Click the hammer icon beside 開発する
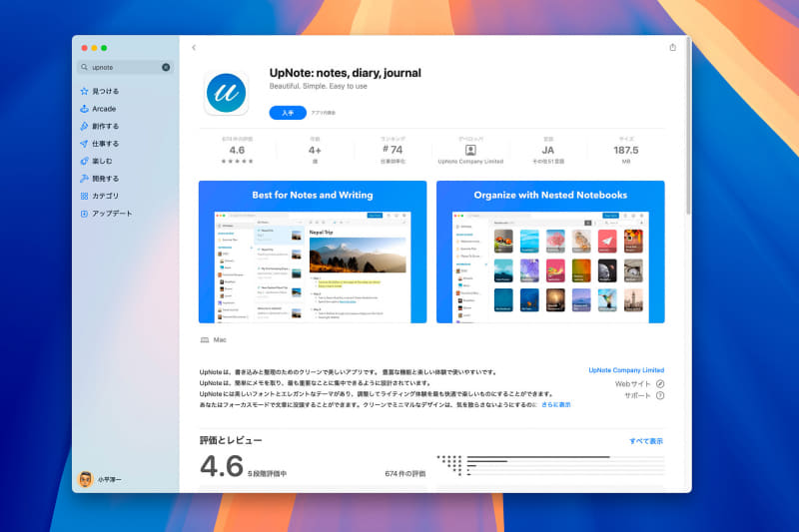 tap(84, 179)
